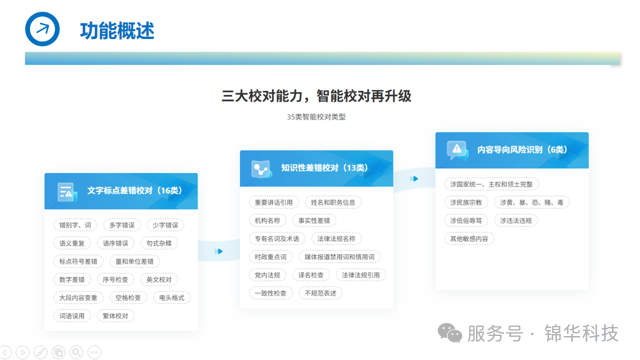
Task: Click the 媒体报道禁用词和慎用词 tag
Action: [339, 257]
